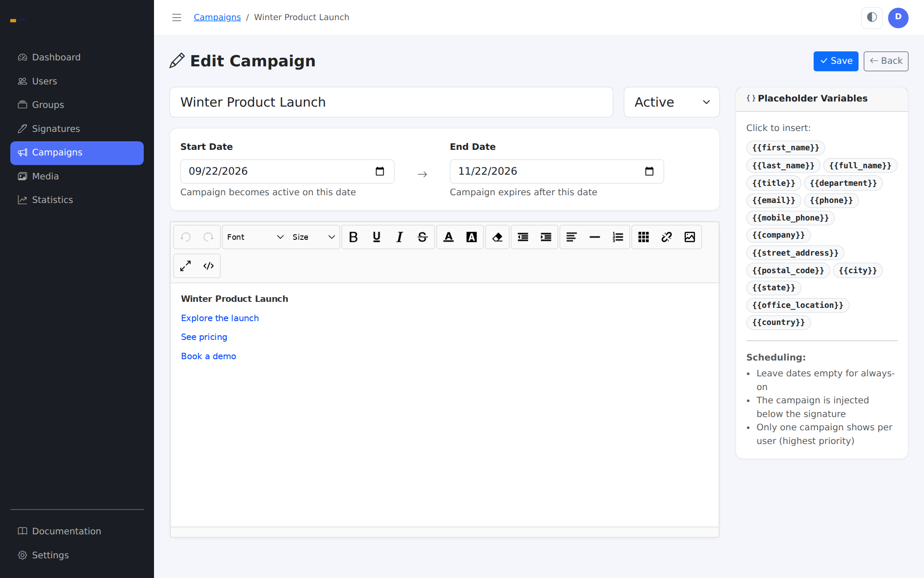924x578 pixels.
Task: Switch editor to code view
Action: pyautogui.click(x=208, y=266)
